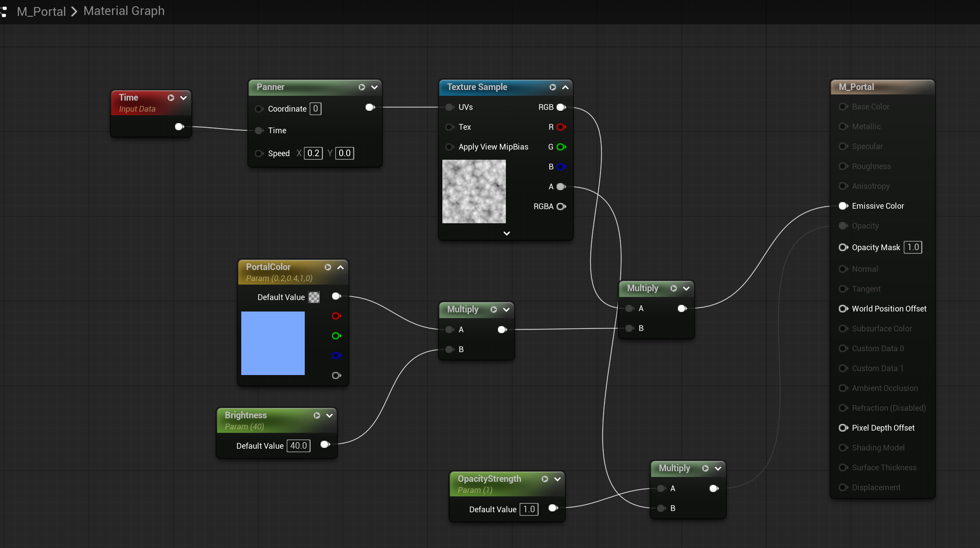This screenshot has width=980, height=548.
Task: Click the Panner Coordinate value field
Action: [315, 109]
